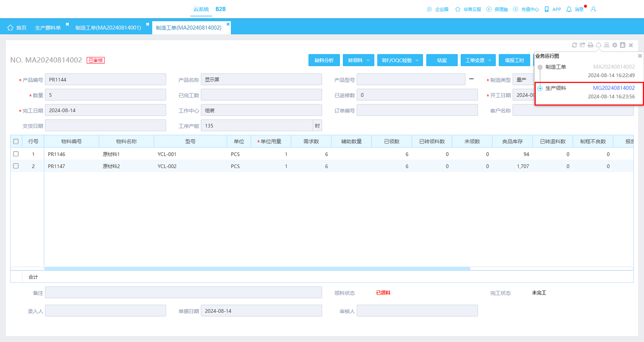Toggle the select-all checkbox in the table header

16,141
